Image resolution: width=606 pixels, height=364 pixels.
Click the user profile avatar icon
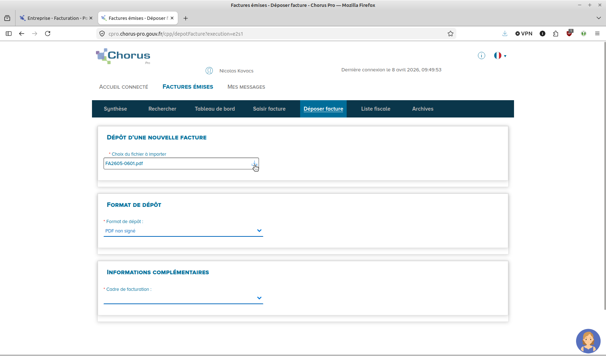tap(209, 71)
